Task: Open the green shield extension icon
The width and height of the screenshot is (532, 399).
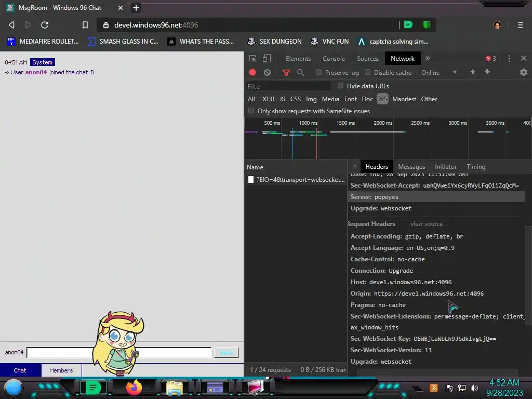Action: (x=427, y=24)
